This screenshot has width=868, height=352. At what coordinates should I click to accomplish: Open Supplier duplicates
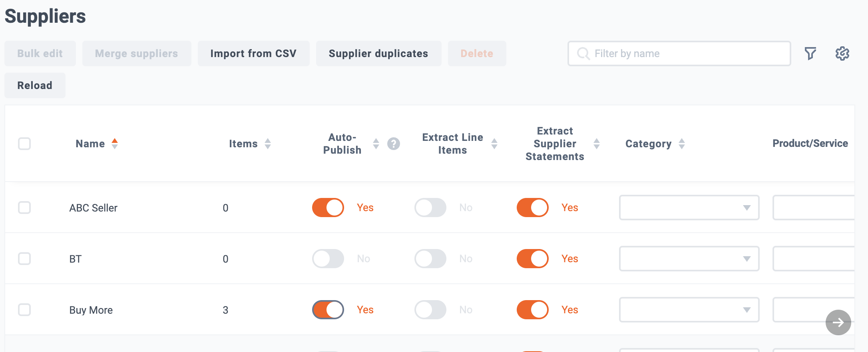(x=378, y=53)
